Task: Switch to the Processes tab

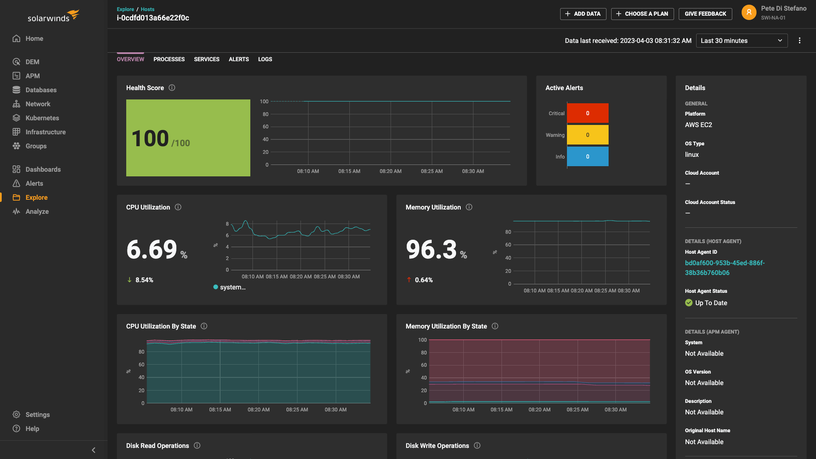Action: pyautogui.click(x=169, y=60)
